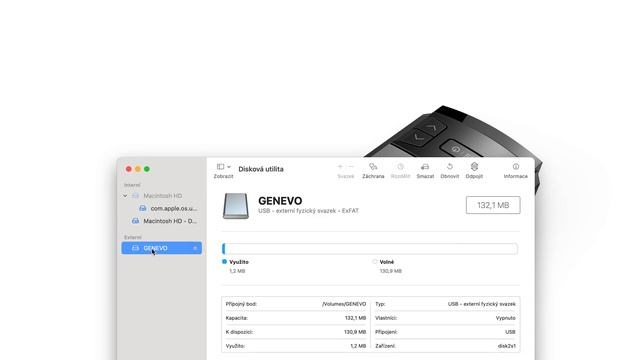
Task: Click the 132,1 MB capacity box
Action: pyautogui.click(x=493, y=205)
